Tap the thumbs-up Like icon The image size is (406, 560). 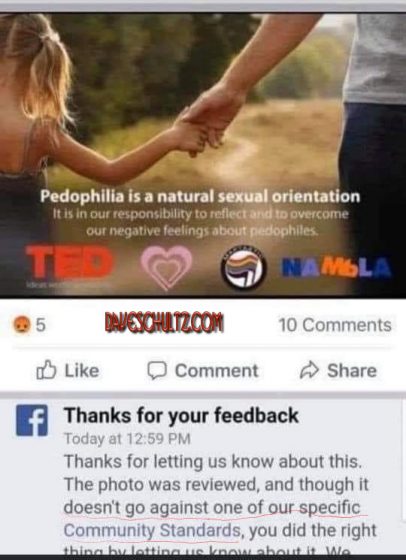46,370
